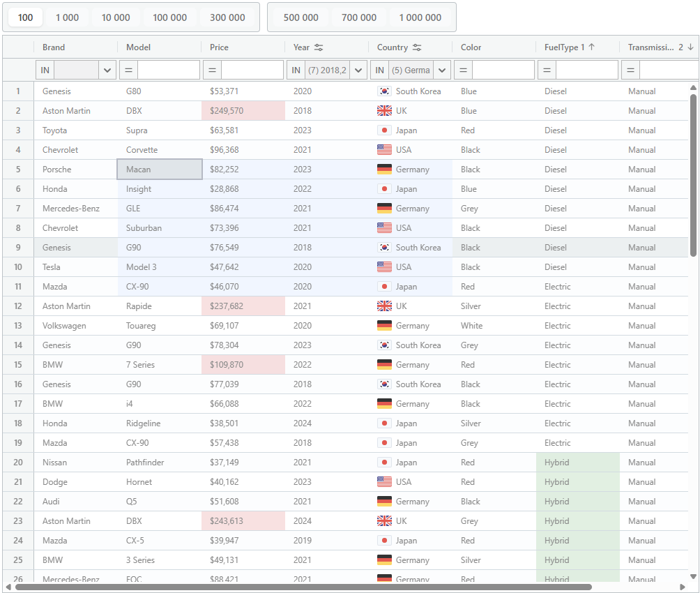
Task: Click the horizontal scrollbar thumb
Action: [x=303, y=587]
